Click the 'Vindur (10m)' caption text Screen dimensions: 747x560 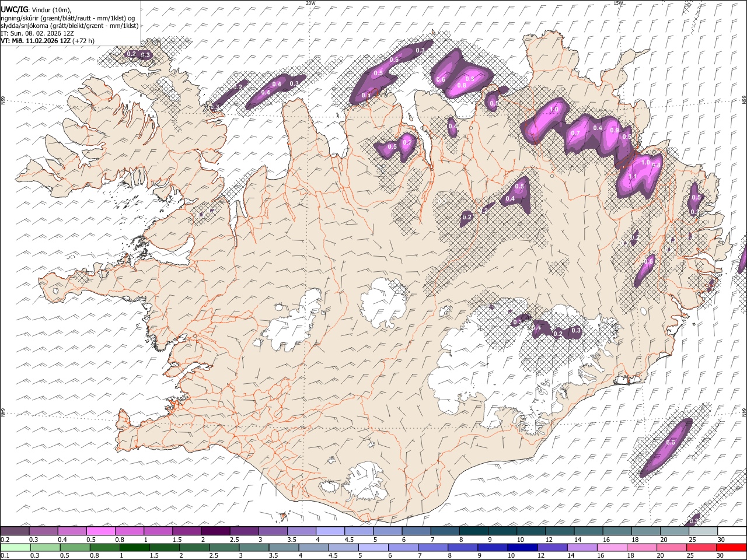pos(50,10)
